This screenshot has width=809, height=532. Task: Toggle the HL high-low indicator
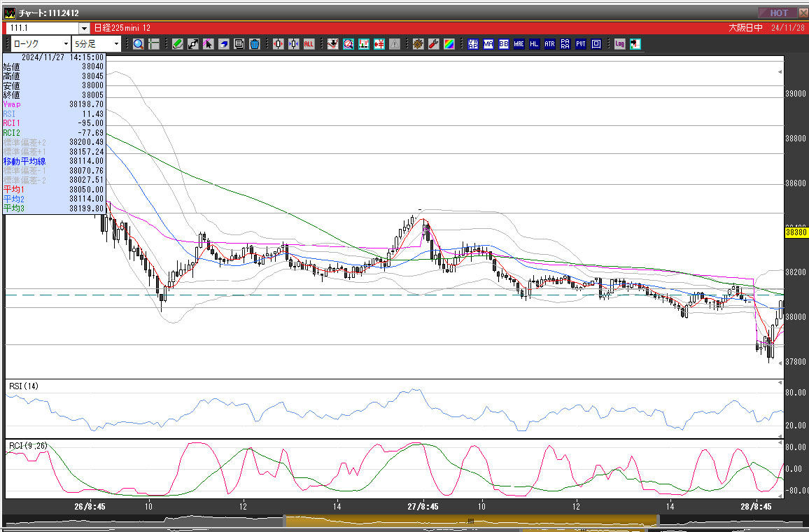coord(534,44)
